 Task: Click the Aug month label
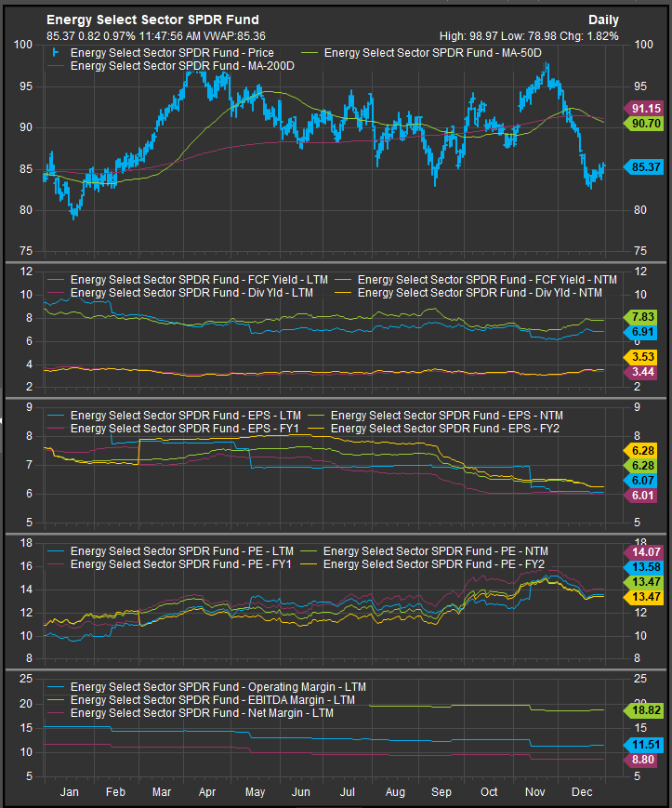click(395, 792)
